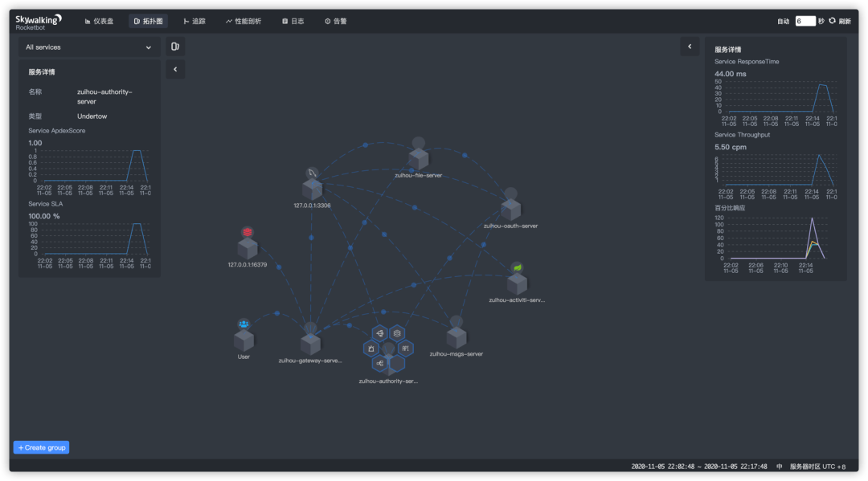This screenshot has height=481, width=868.
Task: Click the 百分比响应 percentile chart
Action: coord(776,244)
